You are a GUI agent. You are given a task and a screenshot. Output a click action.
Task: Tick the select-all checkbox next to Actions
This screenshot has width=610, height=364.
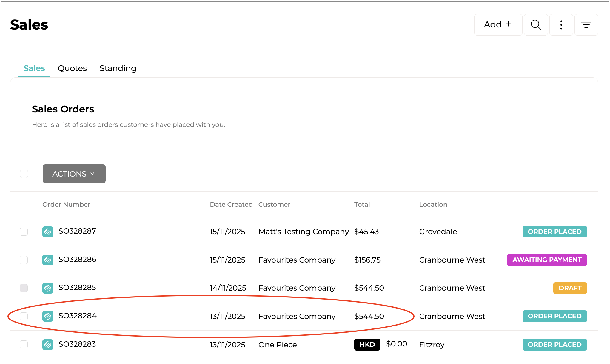pyautogui.click(x=24, y=174)
